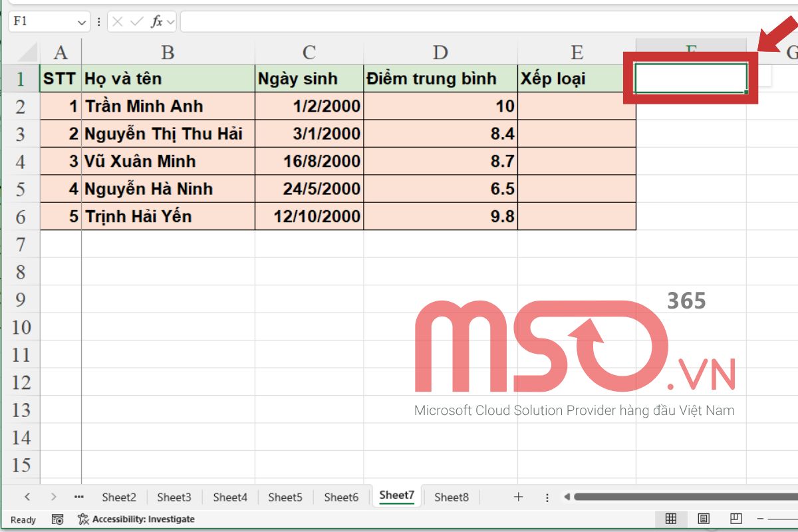
Task: Open Accessibility: Investigate in status bar
Action: point(136,519)
